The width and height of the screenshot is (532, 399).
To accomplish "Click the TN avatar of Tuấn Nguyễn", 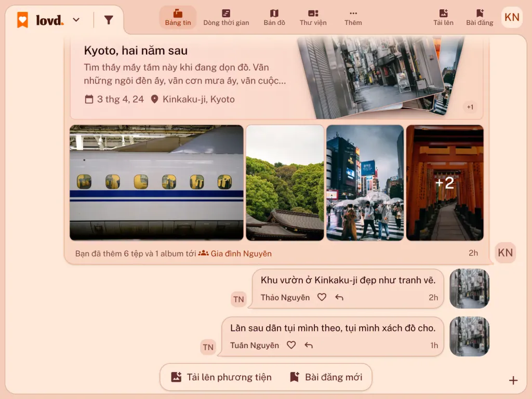I will (208, 347).
